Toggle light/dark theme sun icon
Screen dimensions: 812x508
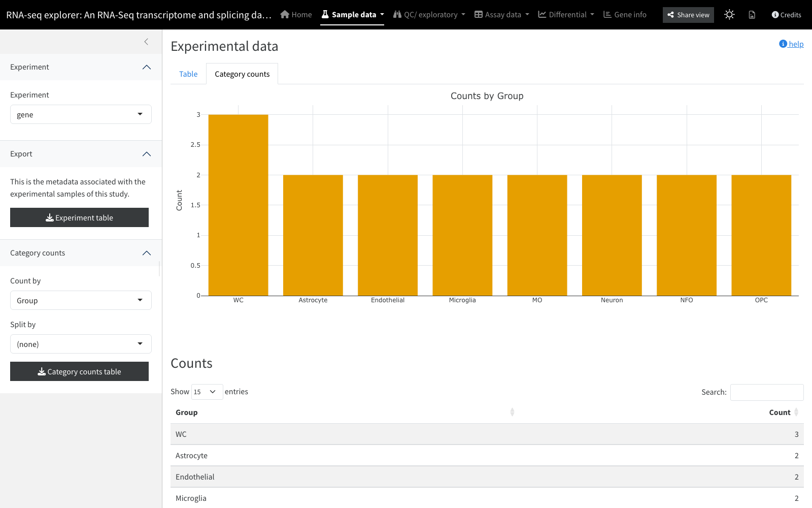pos(729,15)
